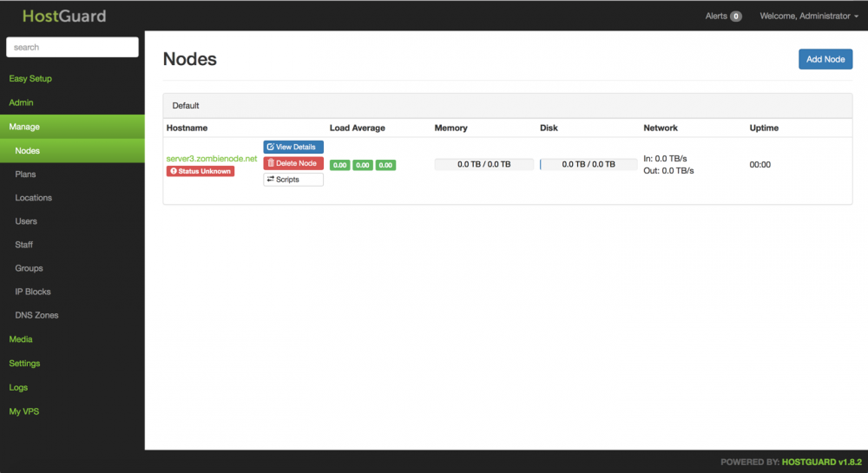Click the Load Average column header
The height and width of the screenshot is (473, 868).
357,128
